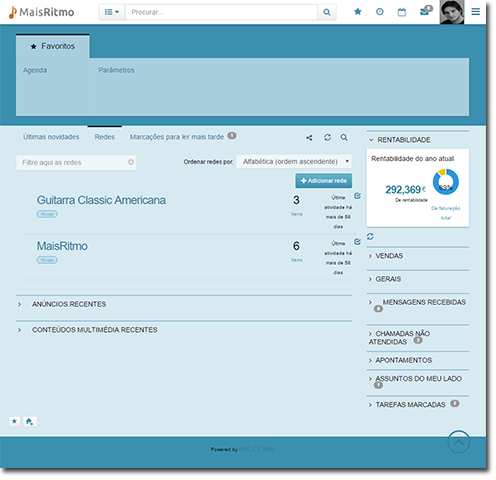Select the Favoritos tab
The image size is (496, 480).
[53, 46]
